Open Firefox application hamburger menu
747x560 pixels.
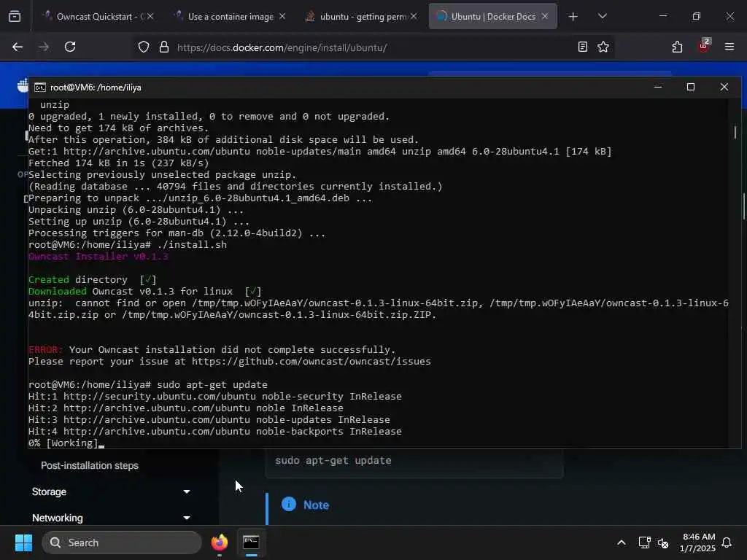click(x=729, y=47)
